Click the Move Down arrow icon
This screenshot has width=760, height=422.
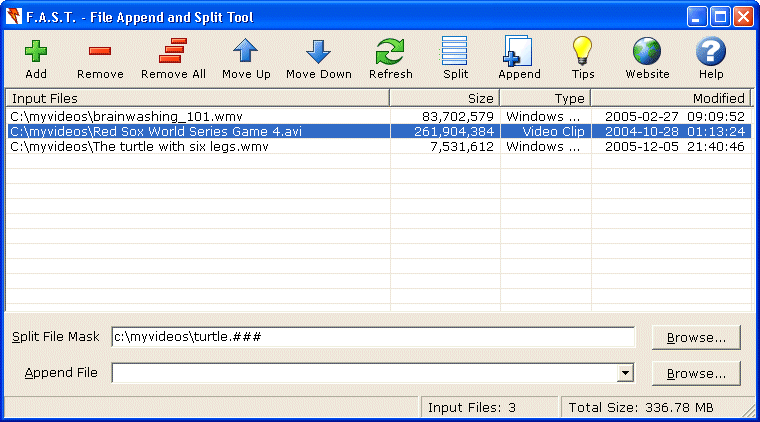pos(319,52)
